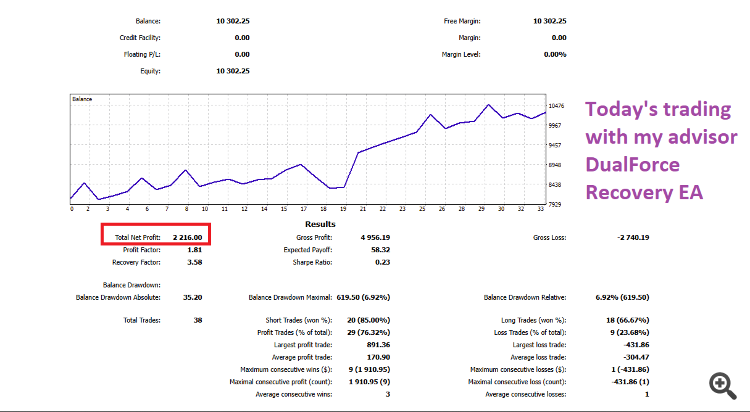750x412 pixels.
Task: Click Profit Trades value 29 (76.32%)
Action: pos(368,333)
